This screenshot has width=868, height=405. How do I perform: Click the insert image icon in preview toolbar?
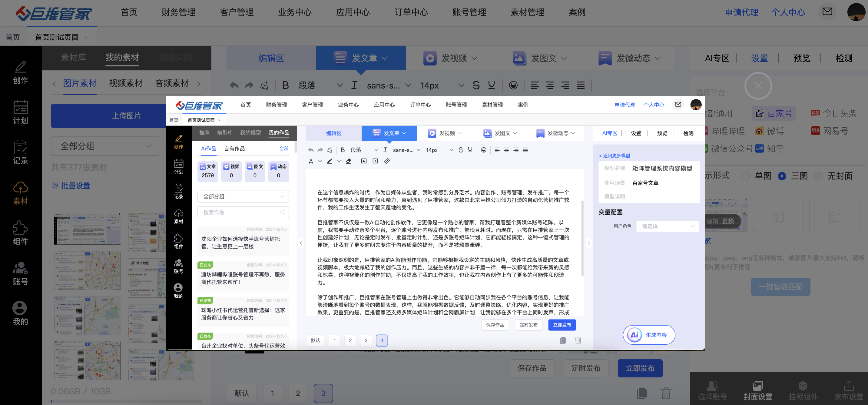click(x=363, y=161)
